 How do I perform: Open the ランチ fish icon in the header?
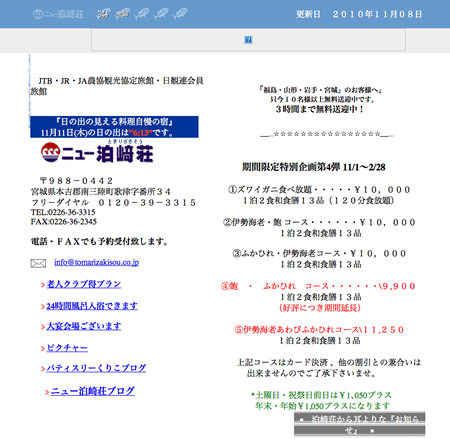coord(103,14)
